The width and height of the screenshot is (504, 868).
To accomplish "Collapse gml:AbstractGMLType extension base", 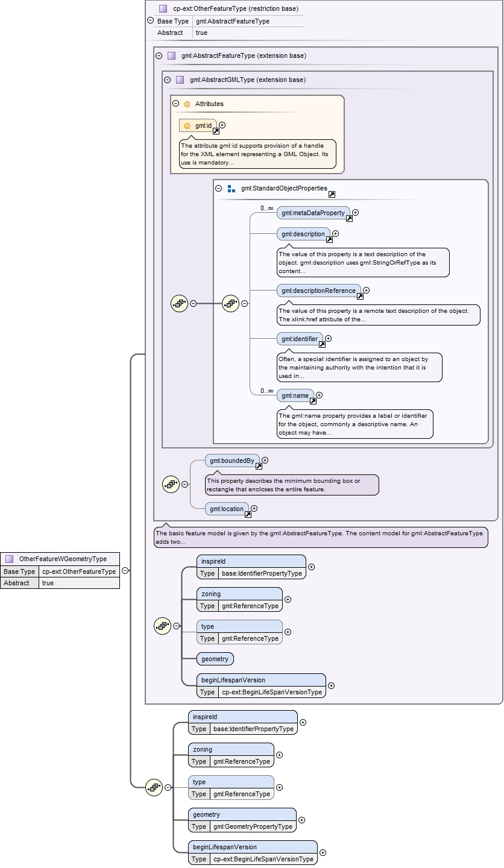I will [168, 80].
